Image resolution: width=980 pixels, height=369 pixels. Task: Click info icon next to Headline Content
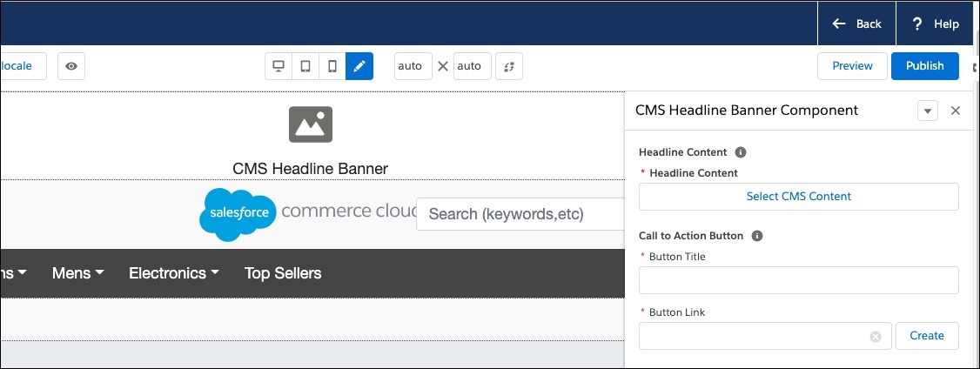741,152
